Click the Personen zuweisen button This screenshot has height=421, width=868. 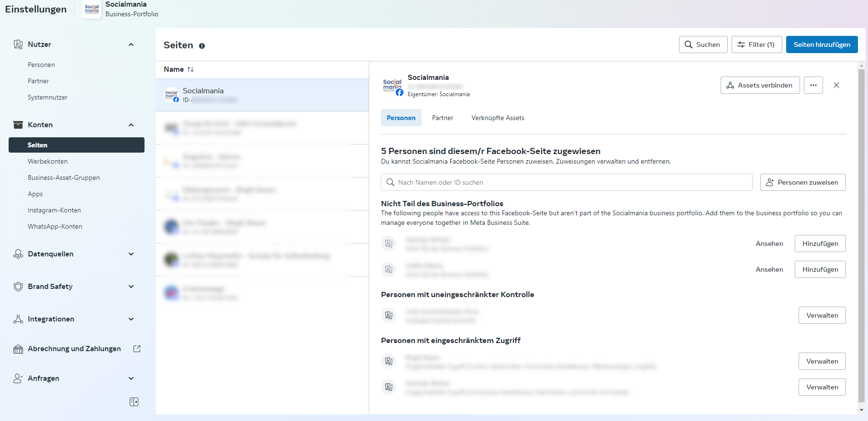(802, 182)
